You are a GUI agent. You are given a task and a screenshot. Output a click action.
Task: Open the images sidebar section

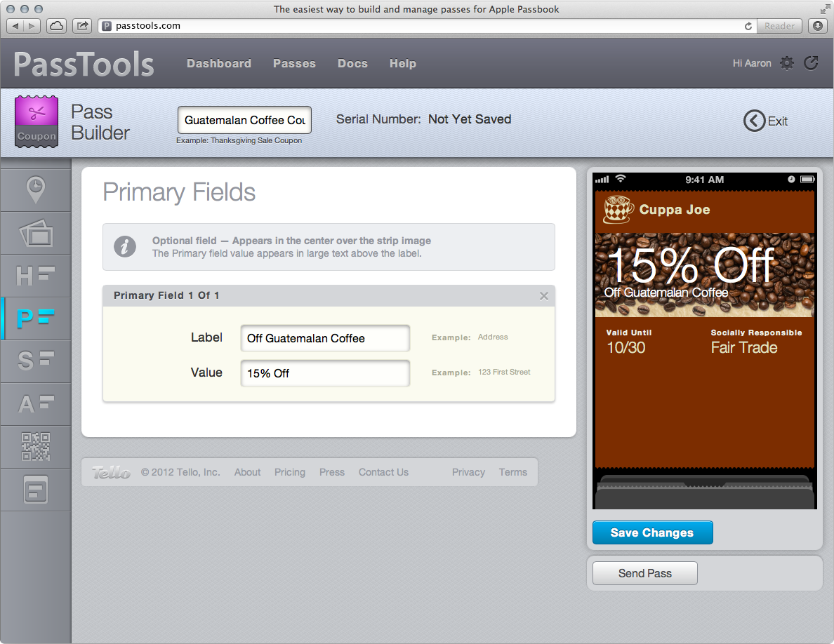point(36,233)
